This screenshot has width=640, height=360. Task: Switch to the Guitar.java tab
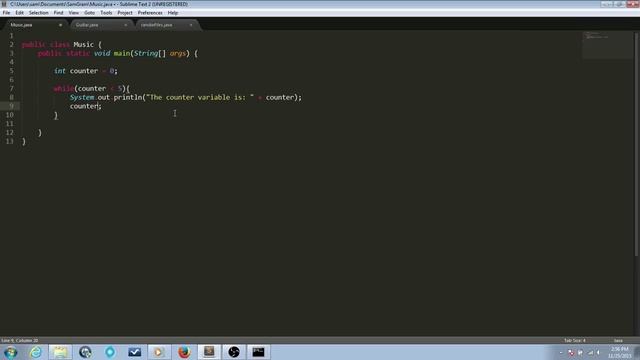pyautogui.click(x=100, y=25)
